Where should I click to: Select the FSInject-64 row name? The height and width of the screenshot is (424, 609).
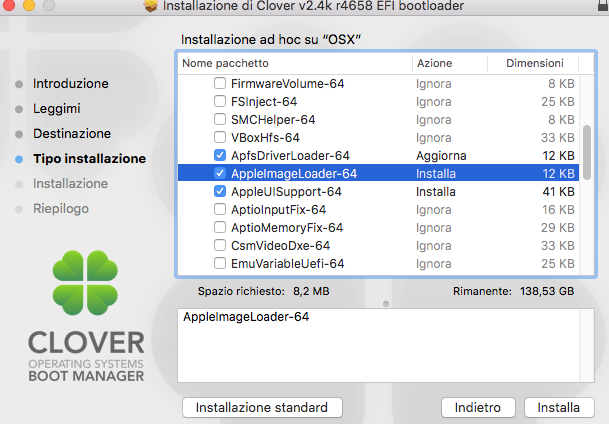264,102
